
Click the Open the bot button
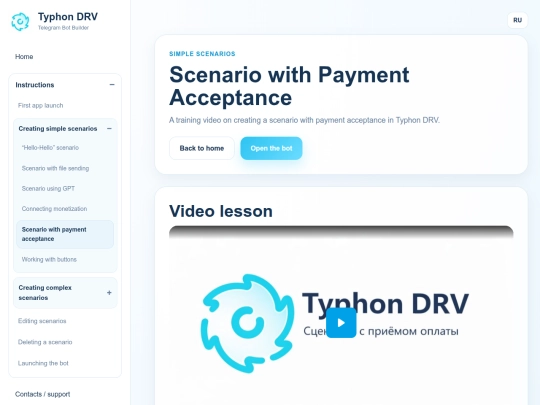(271, 148)
